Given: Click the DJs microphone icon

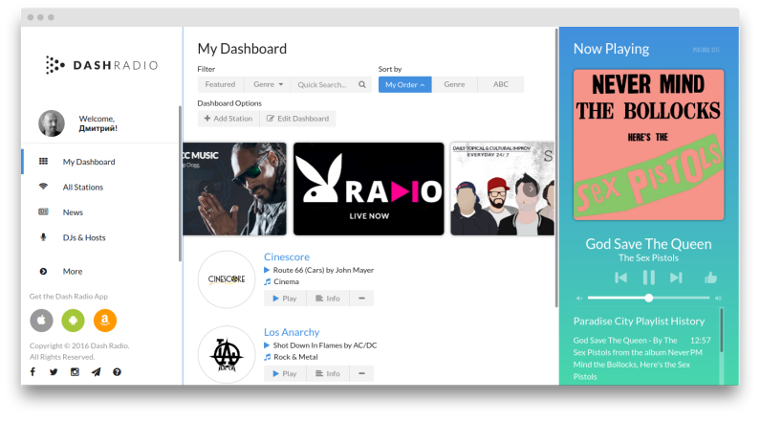Looking at the screenshot, I should click(43, 237).
